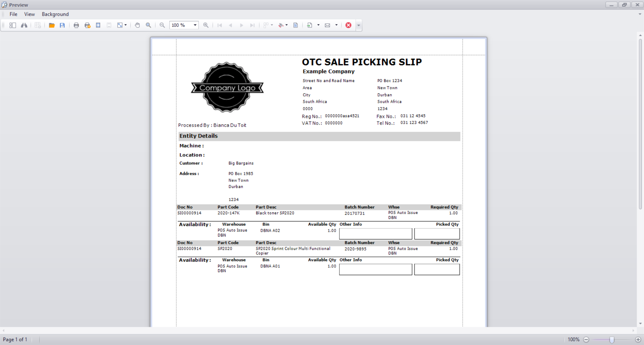644x345 pixels.
Task: Expand the Export Document format dropdown arrow
Action: [318, 25]
